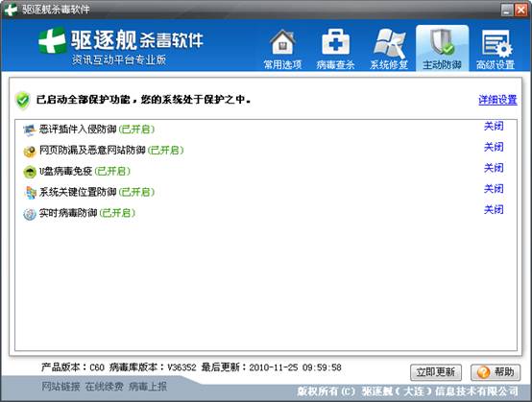Click the 产品版本 C60 text
Screen dimensions: 532x402
point(73,367)
